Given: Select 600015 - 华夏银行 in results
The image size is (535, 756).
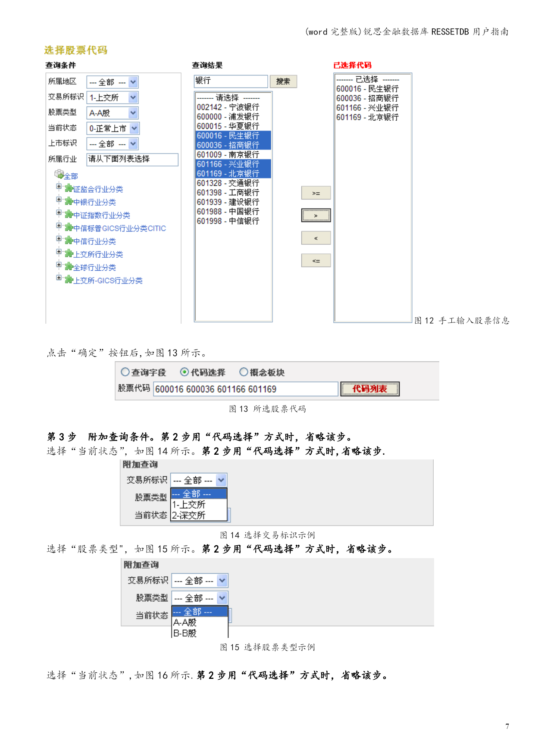Looking at the screenshot, I should (233, 126).
